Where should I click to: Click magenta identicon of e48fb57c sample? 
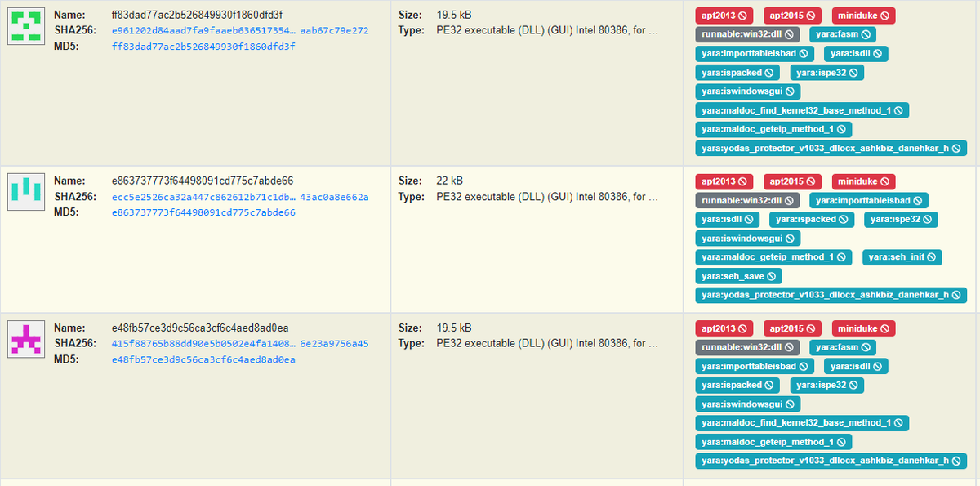[25, 338]
